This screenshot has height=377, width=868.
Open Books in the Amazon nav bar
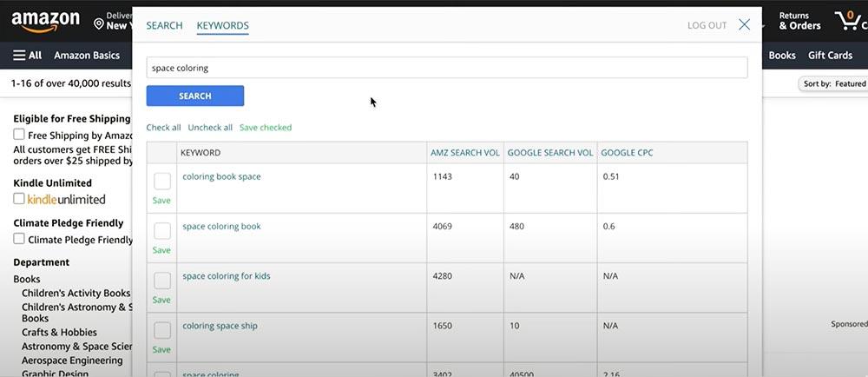tap(782, 56)
